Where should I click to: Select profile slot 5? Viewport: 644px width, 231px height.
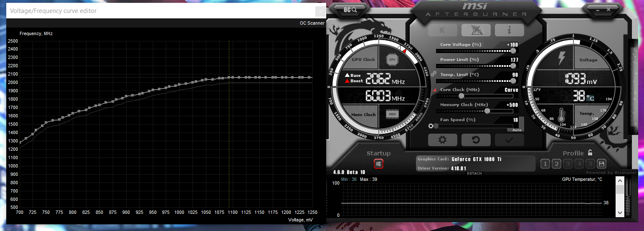[x=590, y=164]
